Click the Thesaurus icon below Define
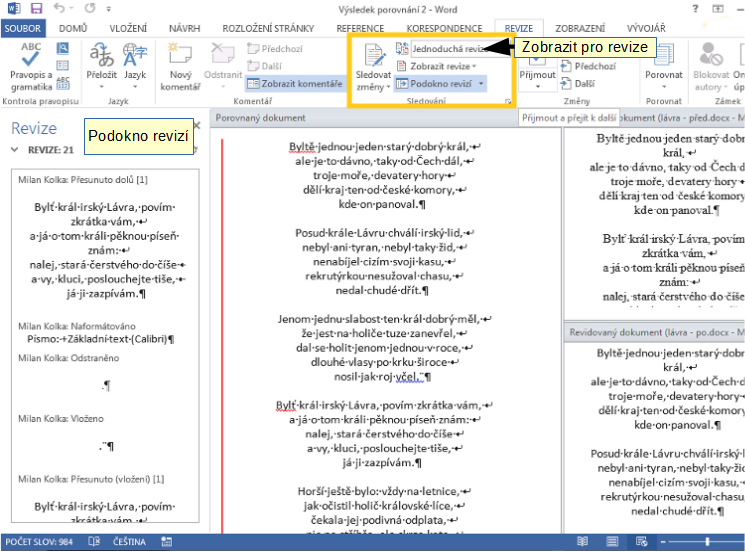The width and height of the screenshot is (745, 552). 62,65
